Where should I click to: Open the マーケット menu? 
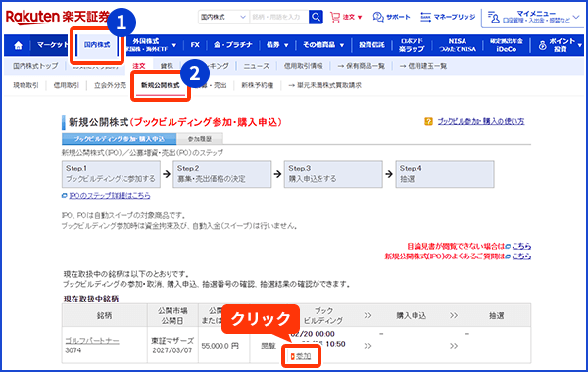[x=52, y=45]
